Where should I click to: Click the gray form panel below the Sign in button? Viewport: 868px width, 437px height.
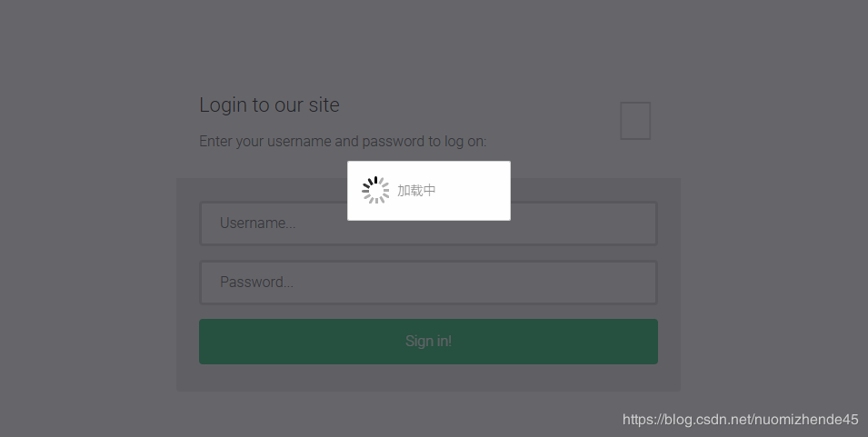point(428,378)
